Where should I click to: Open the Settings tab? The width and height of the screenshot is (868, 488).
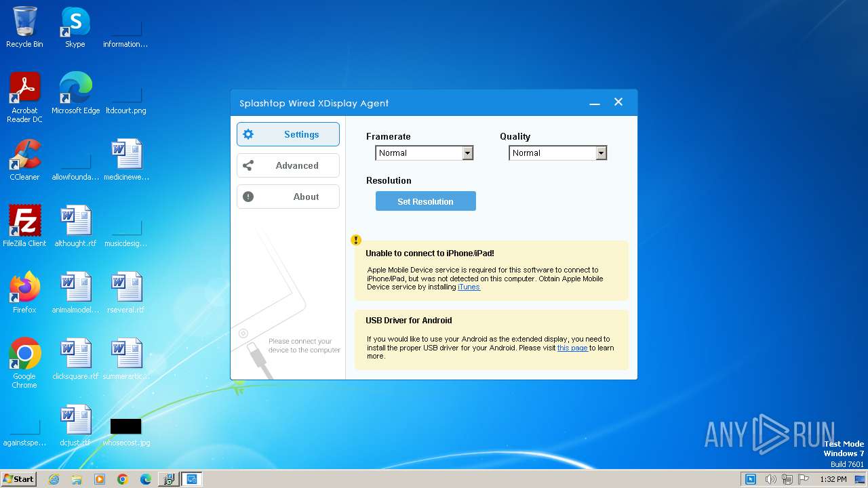click(x=288, y=134)
